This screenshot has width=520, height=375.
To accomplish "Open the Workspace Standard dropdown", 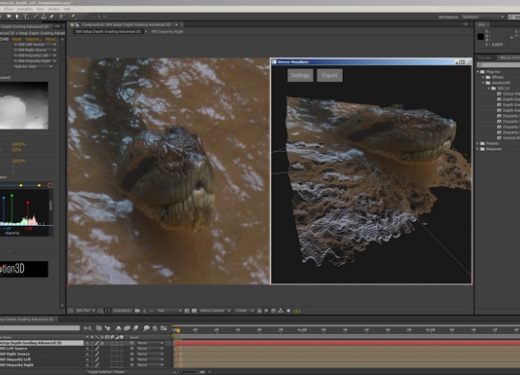I will (x=483, y=17).
